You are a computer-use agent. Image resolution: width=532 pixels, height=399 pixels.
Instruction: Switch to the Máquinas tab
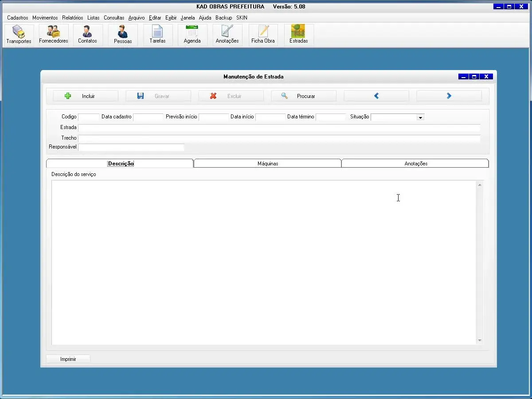pyautogui.click(x=268, y=163)
